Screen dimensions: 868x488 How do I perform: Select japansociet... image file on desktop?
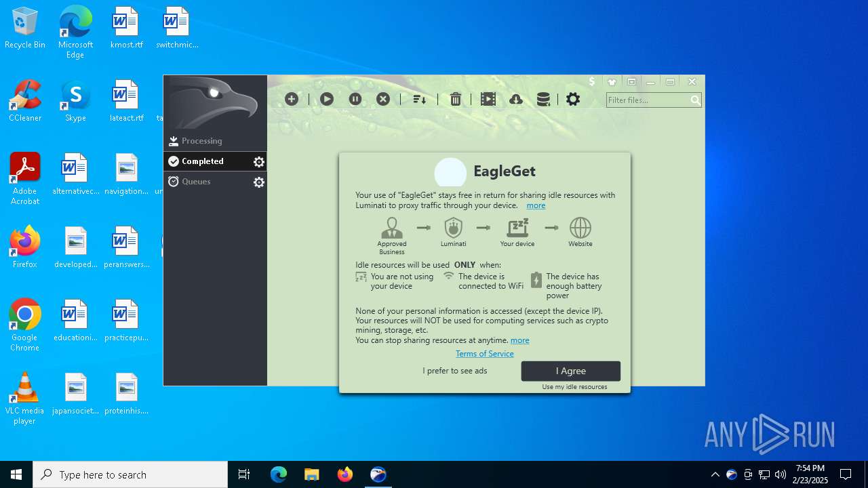pyautogui.click(x=76, y=394)
